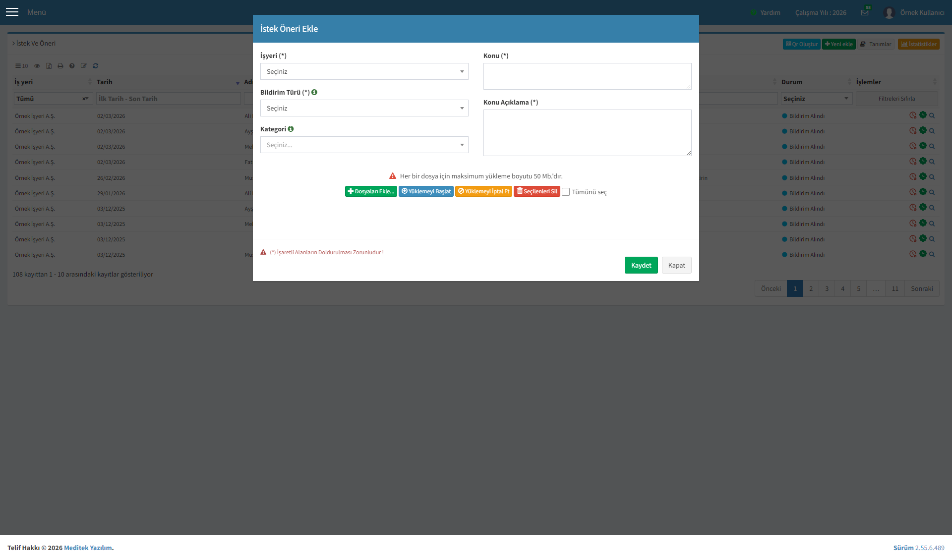The height and width of the screenshot is (560, 952).
Task: Go to pagination page 5
Action: click(x=859, y=288)
